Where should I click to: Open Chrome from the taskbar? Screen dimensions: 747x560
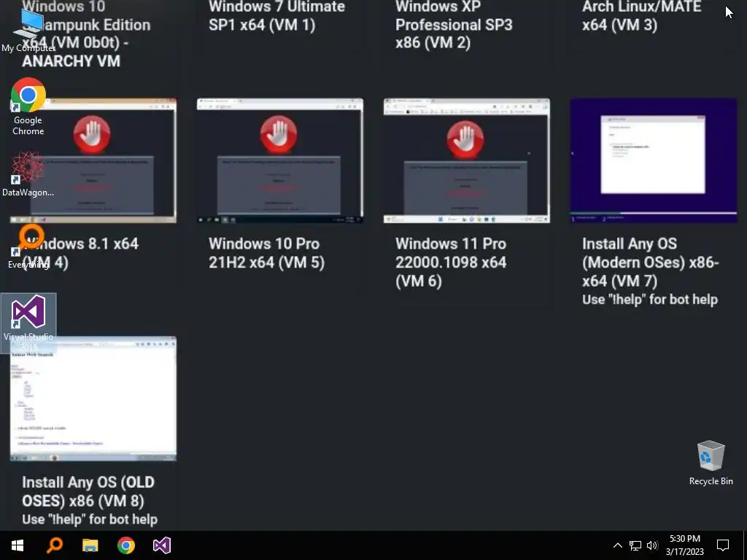coord(126,545)
